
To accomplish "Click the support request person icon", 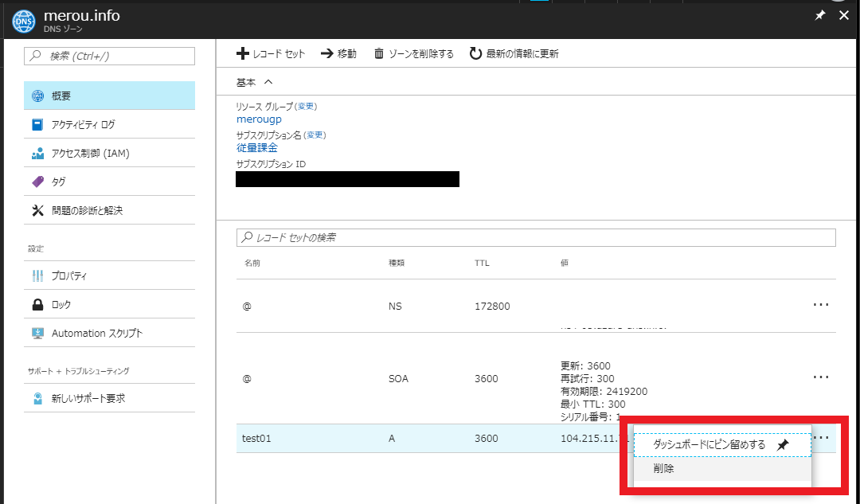I will tap(37, 398).
